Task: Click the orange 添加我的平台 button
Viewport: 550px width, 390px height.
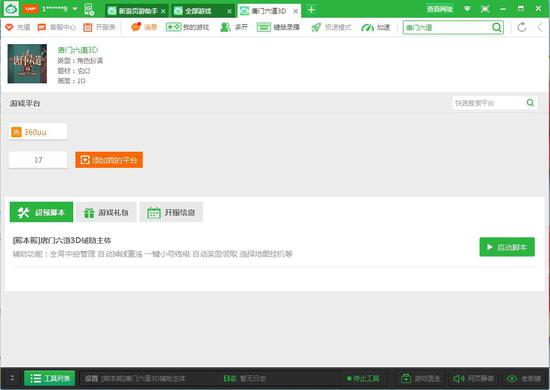Action: pos(109,160)
